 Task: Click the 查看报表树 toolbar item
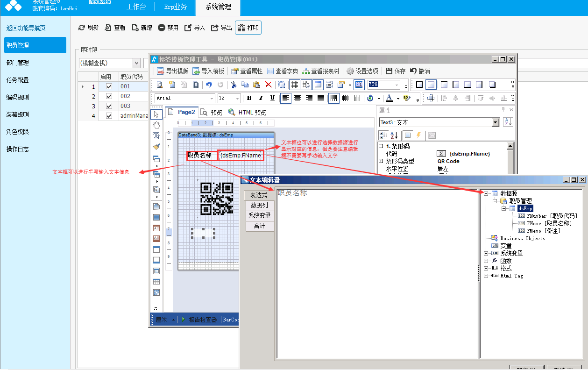point(321,71)
